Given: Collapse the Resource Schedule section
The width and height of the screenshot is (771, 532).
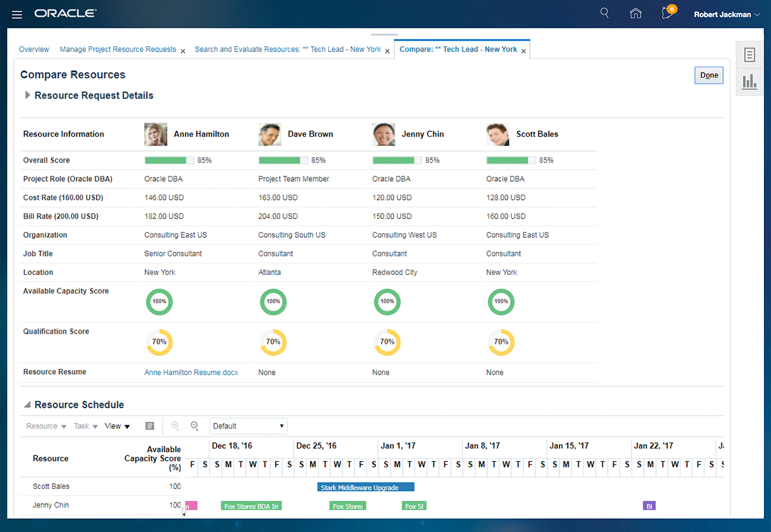Looking at the screenshot, I should pyautogui.click(x=28, y=405).
